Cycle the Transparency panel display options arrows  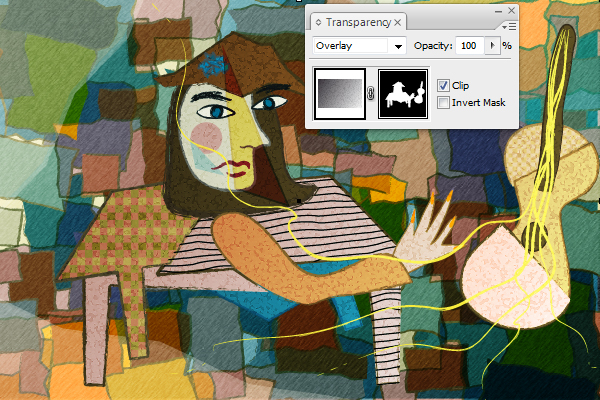318,23
